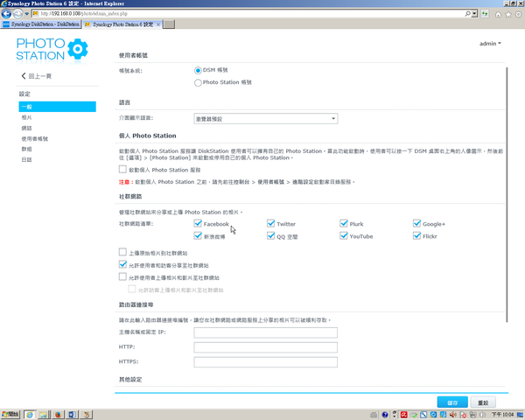Click the blue 儲存 save button
The image size is (525, 420).
[452, 402]
